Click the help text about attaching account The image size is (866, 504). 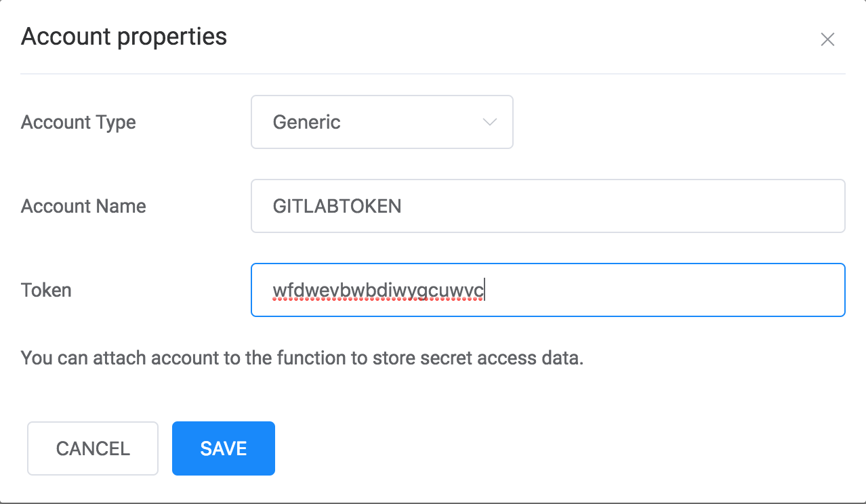(x=302, y=358)
